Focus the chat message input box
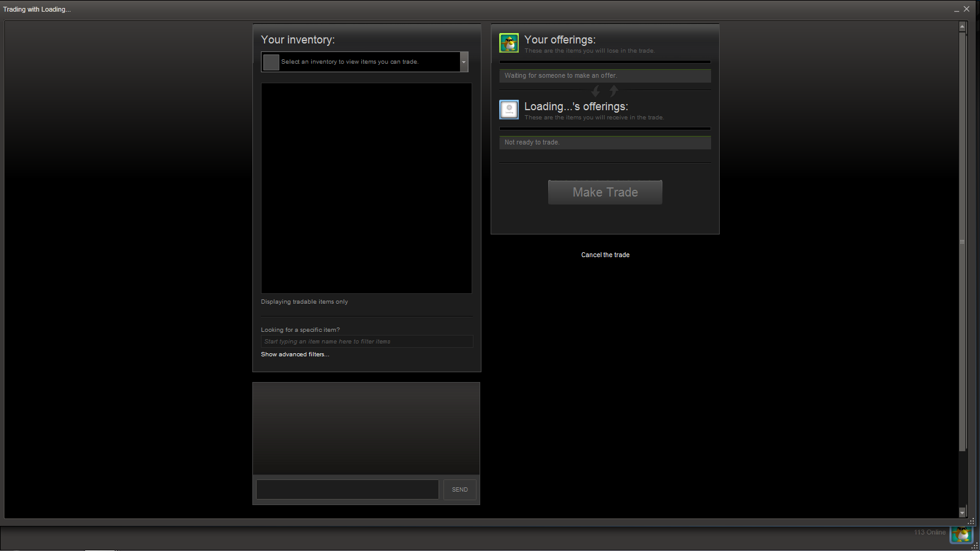The width and height of the screenshot is (980, 551). pyautogui.click(x=347, y=489)
